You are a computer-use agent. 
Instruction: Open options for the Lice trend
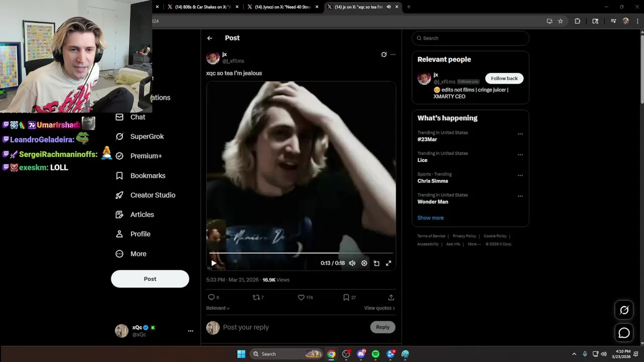[520, 155]
